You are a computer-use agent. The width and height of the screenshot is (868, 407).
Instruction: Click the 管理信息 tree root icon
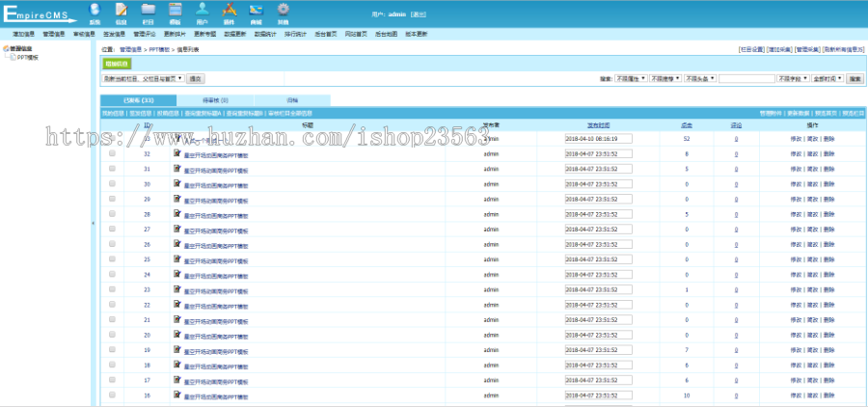click(6, 49)
